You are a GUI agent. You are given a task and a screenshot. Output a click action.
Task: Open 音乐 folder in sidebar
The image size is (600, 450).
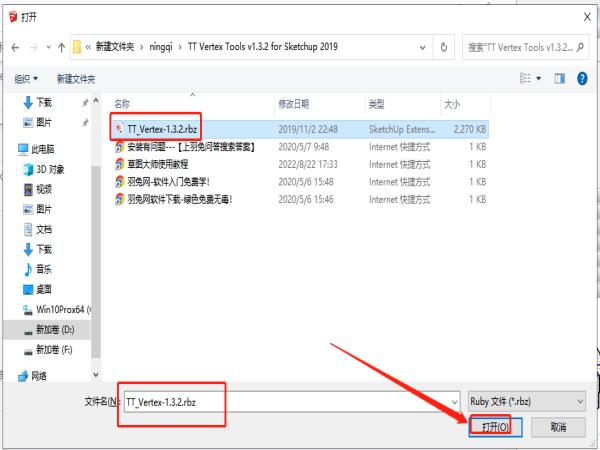[x=38, y=269]
